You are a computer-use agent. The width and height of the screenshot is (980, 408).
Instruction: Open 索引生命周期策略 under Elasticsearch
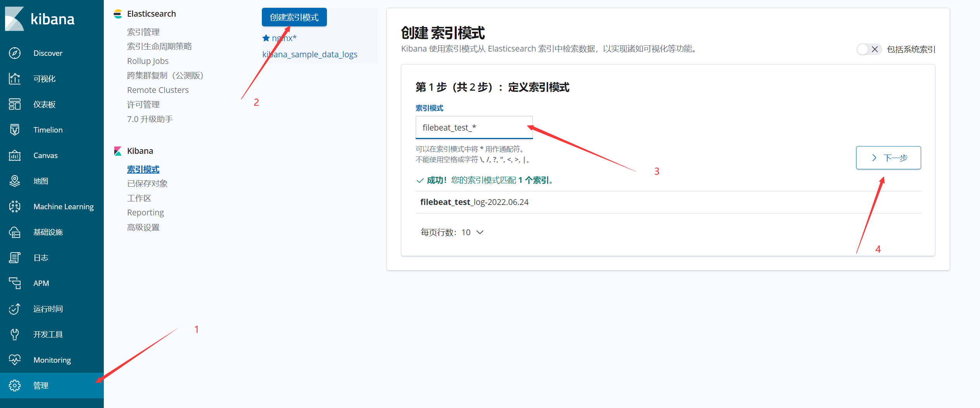[x=160, y=46]
